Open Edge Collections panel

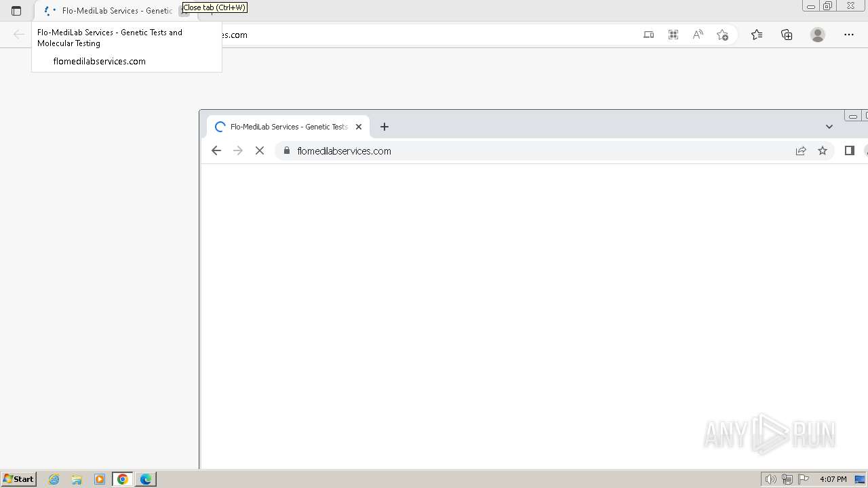(787, 35)
